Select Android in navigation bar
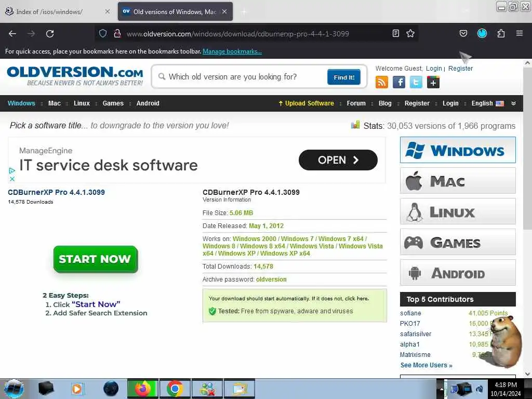 point(148,103)
